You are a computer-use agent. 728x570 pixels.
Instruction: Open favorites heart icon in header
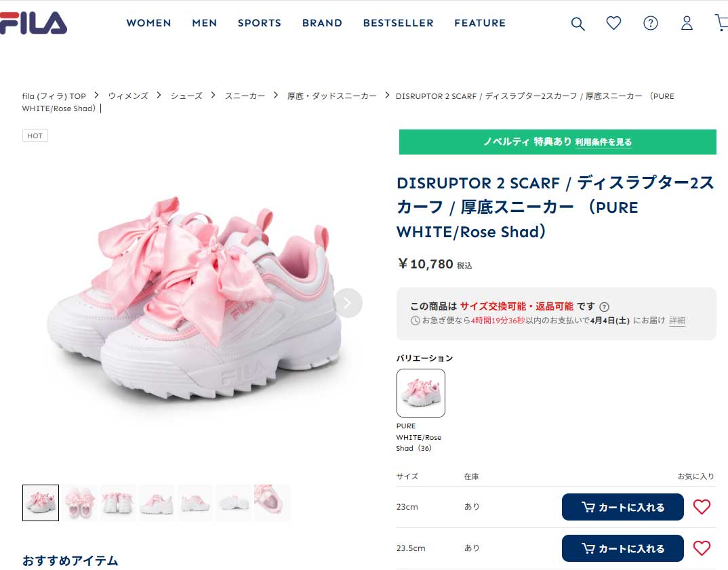click(x=613, y=24)
